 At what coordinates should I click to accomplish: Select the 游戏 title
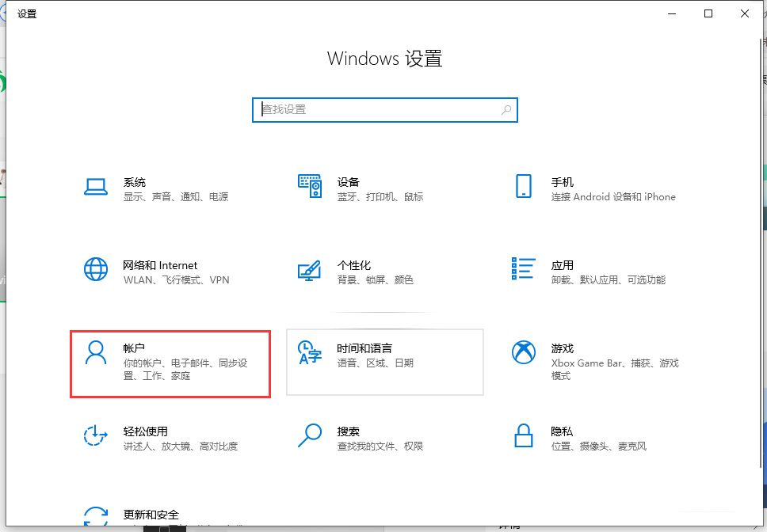click(562, 348)
